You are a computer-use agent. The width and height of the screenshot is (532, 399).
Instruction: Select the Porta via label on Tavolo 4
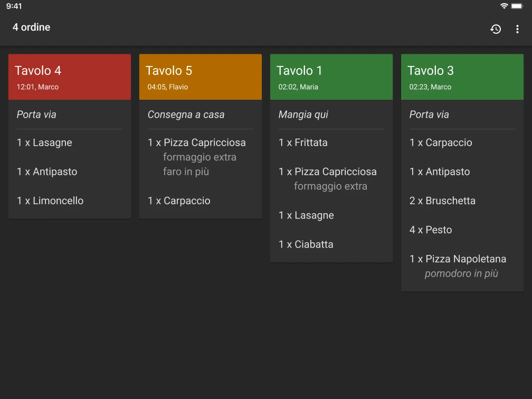pos(37,115)
